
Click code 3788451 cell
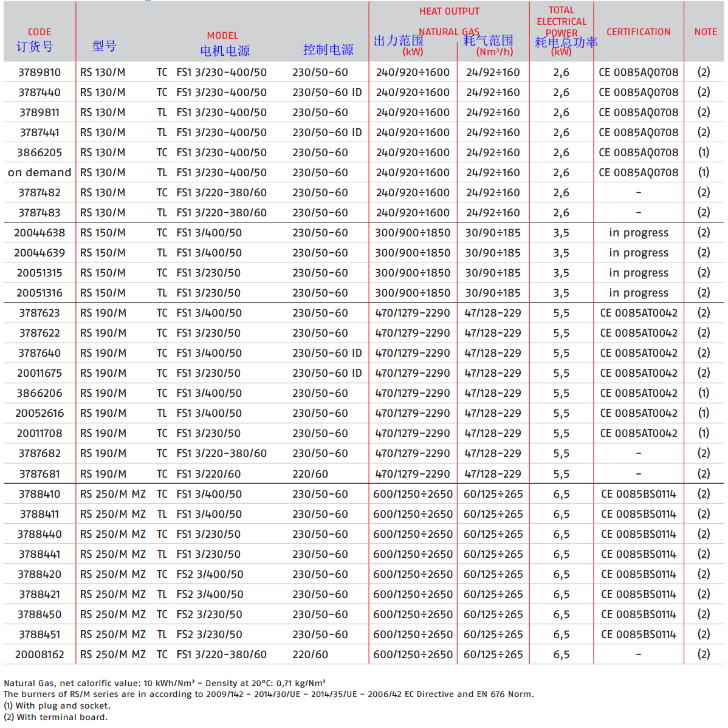(39, 634)
